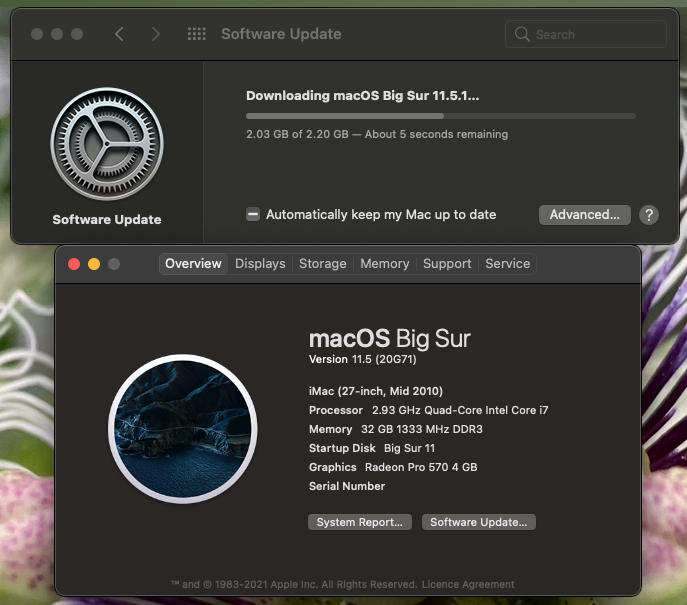
Task: Close the About This Mac window
Action: [x=74, y=264]
